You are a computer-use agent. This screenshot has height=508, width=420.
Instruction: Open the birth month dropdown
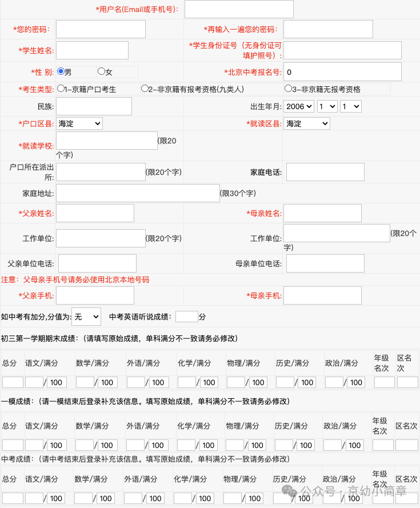tap(327, 106)
